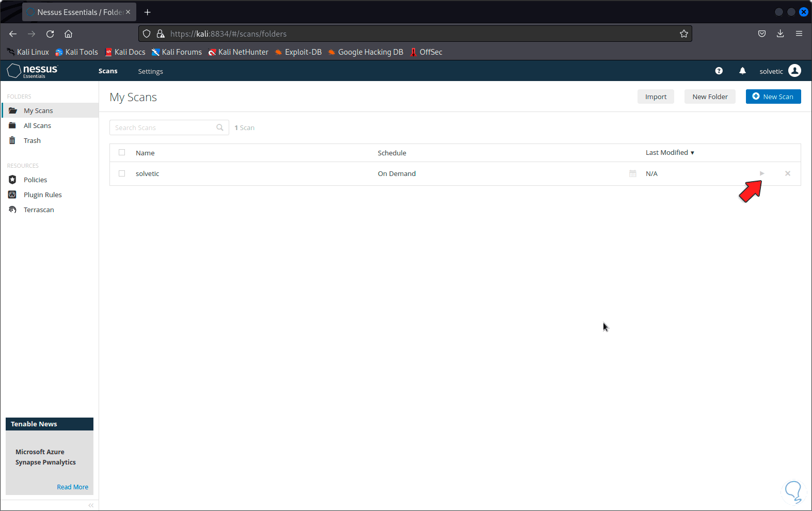Bookmark this page with star icon

(684, 34)
